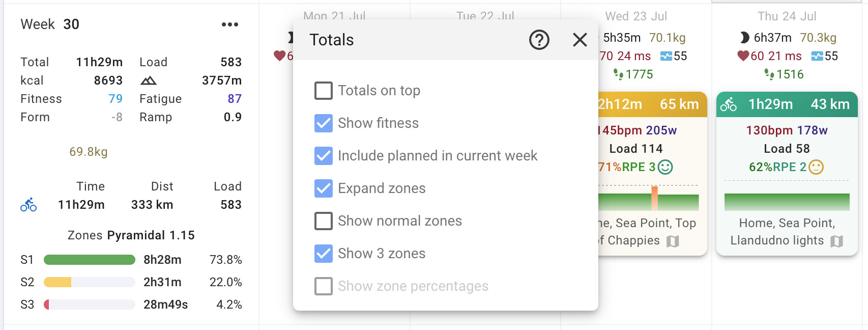Close the Totals dialog
The height and width of the screenshot is (330, 868).
(x=580, y=40)
